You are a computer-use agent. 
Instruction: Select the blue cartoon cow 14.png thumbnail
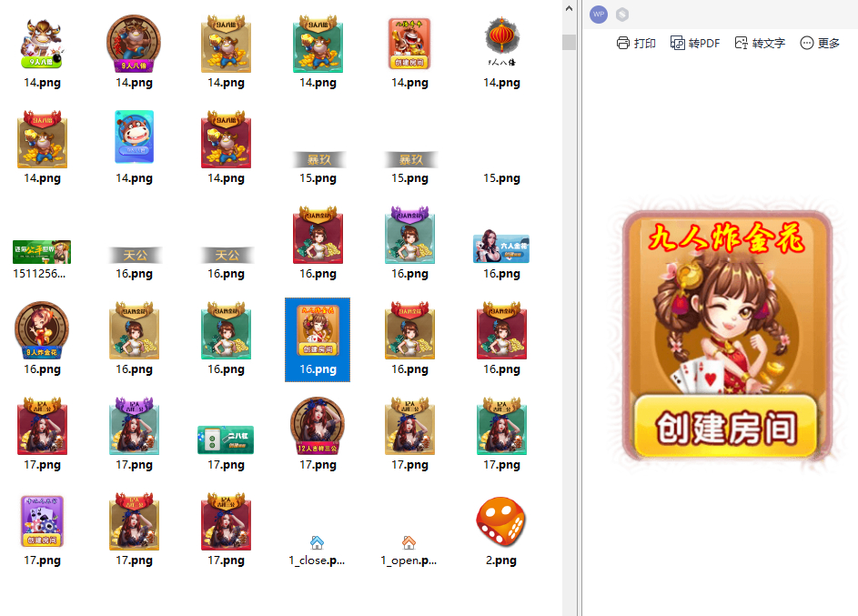tap(135, 137)
